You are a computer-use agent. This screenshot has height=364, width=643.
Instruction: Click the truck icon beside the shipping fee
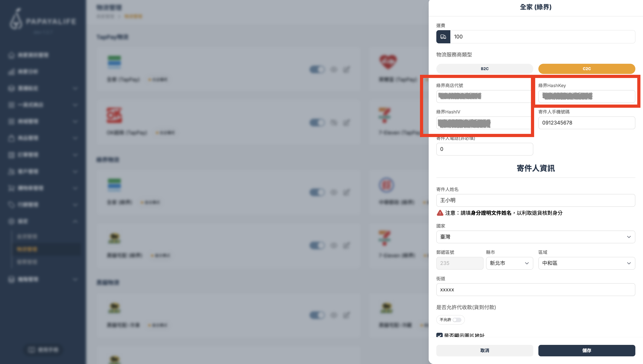coord(443,37)
